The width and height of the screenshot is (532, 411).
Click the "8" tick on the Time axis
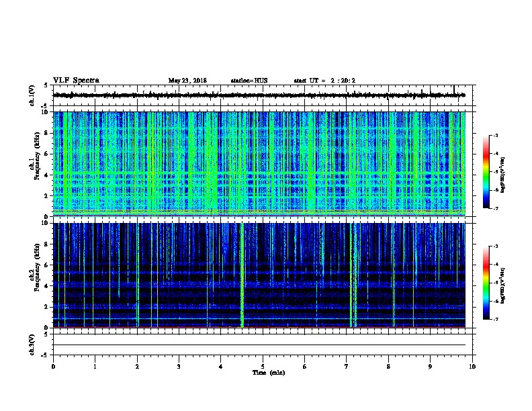(388, 367)
